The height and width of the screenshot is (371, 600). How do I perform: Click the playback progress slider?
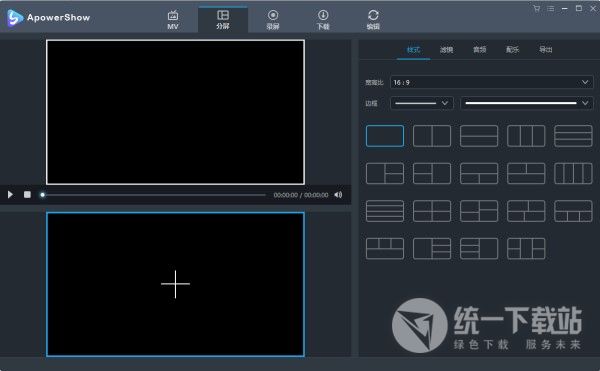[x=154, y=195]
